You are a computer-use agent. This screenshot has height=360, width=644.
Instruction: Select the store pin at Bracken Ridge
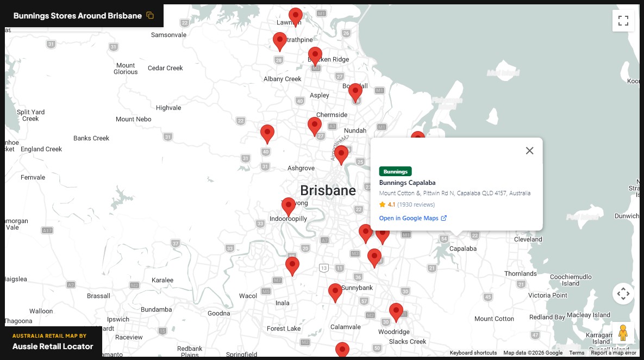(315, 57)
